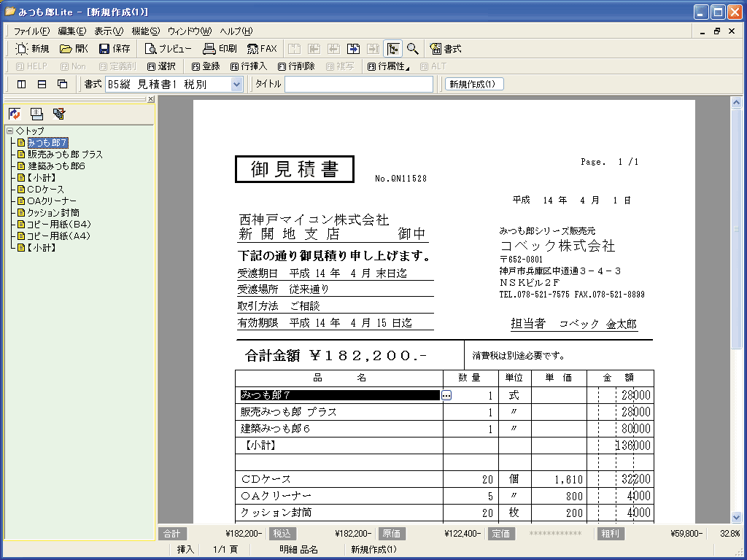
Task: Click into the タイトル title input field
Action: click(358, 85)
